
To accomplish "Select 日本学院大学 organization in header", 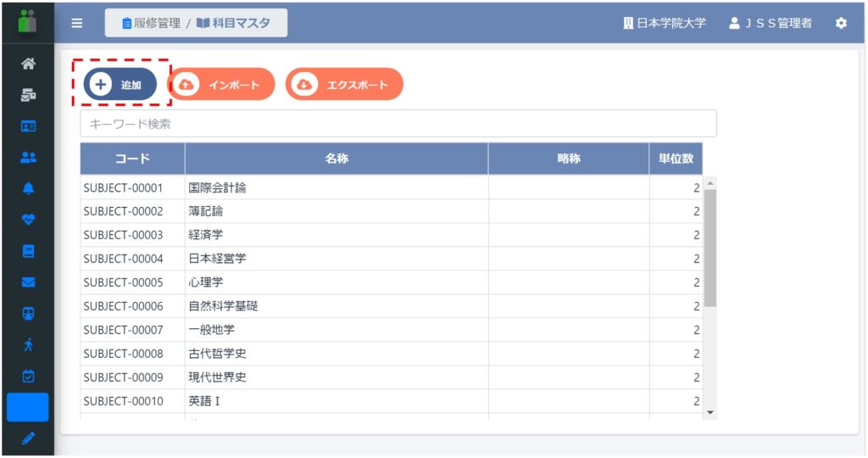I will [x=665, y=23].
